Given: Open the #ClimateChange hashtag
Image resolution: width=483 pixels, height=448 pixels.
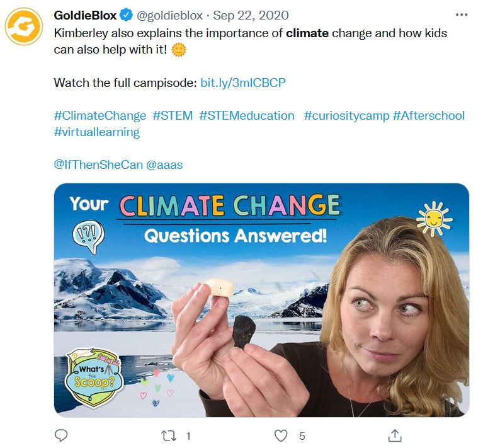Looking at the screenshot, I should 100,116.
